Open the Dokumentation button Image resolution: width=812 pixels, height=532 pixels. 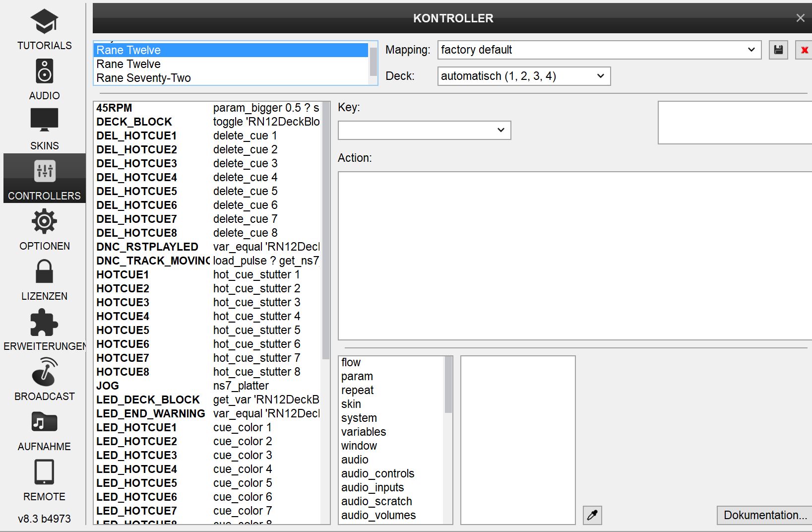(x=764, y=515)
